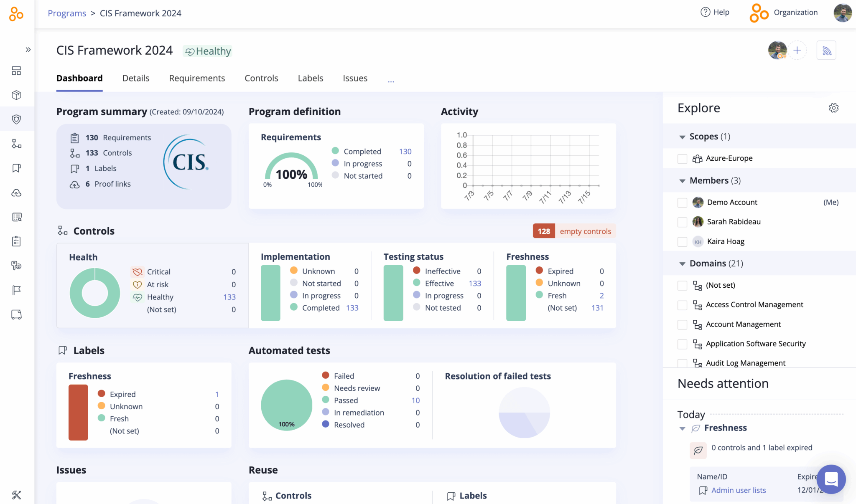Open the Controls tab
Screen dimensions: 856x504
[261, 79]
